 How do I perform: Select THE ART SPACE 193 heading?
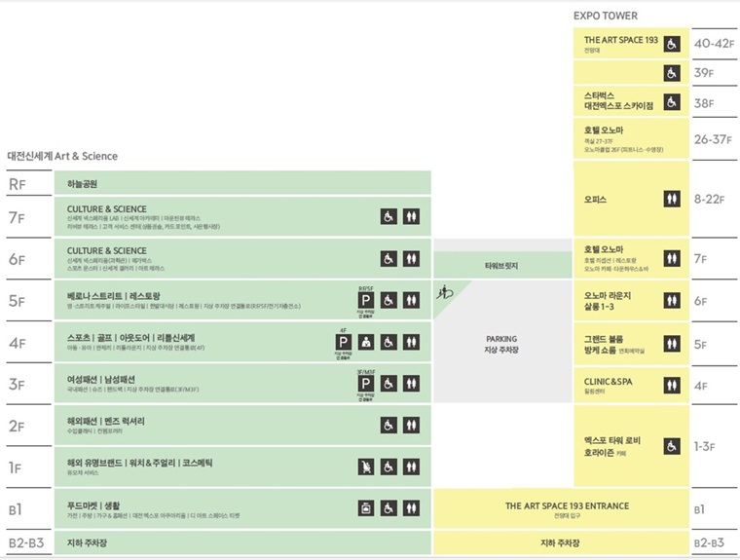tap(620, 40)
